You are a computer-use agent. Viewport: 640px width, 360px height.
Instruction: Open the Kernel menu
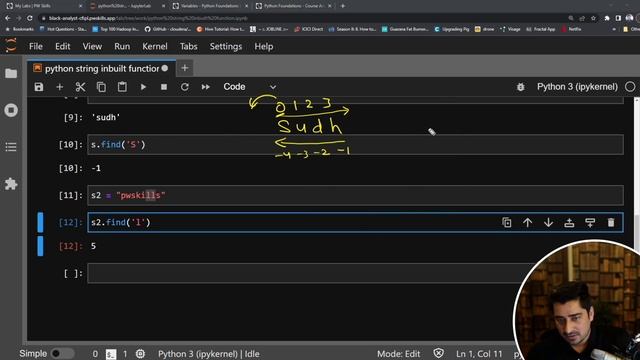[x=155, y=47]
